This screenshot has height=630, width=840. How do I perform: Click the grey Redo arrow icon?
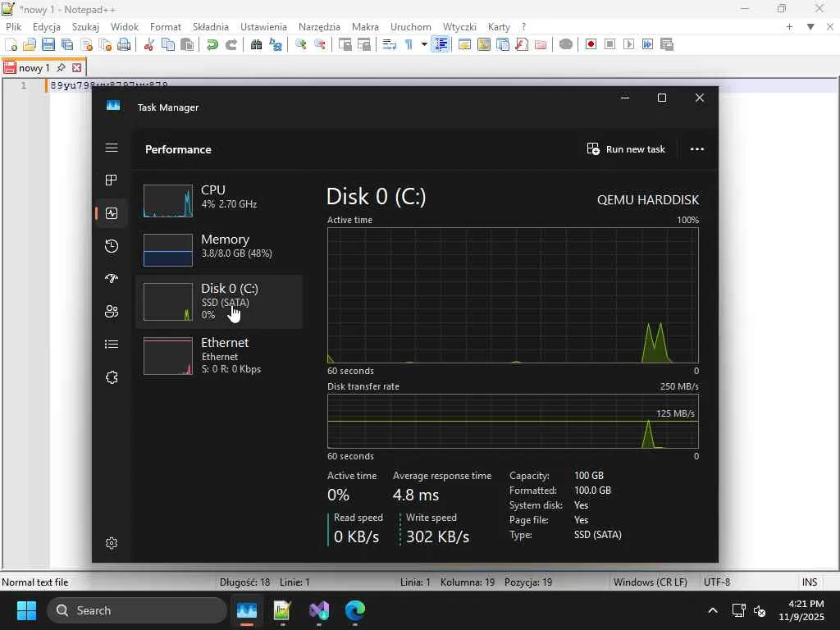coord(231,44)
